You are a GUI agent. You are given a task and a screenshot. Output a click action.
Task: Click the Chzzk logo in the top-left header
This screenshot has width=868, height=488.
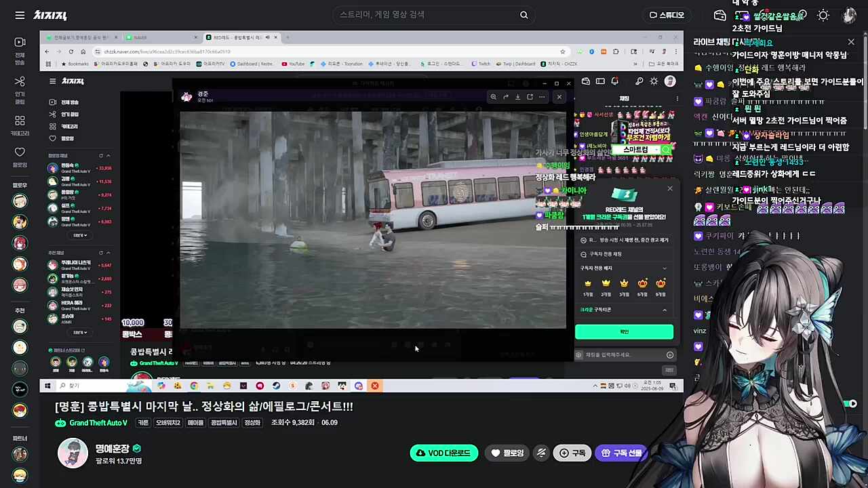tap(49, 15)
